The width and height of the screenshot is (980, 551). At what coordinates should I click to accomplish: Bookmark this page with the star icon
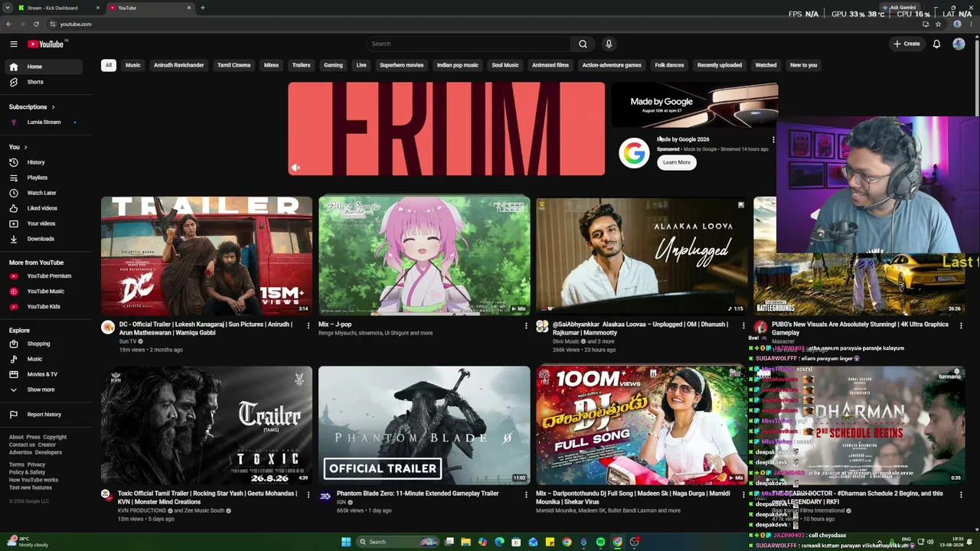(938, 24)
